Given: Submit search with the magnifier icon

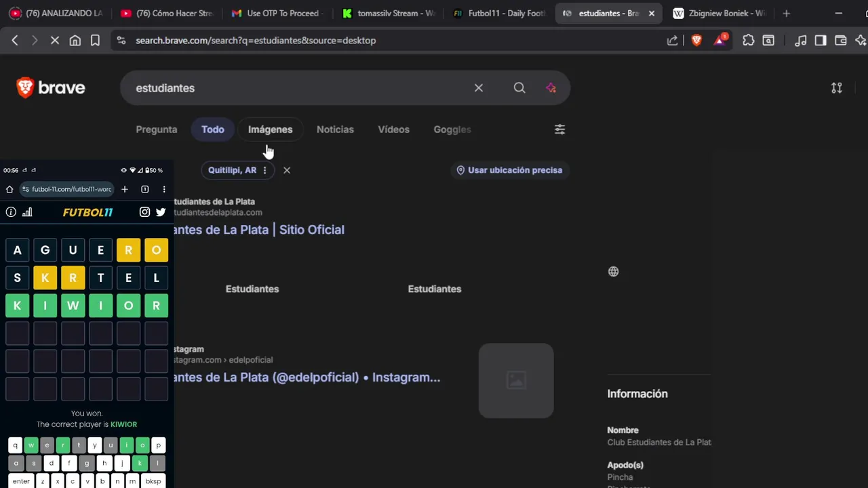Looking at the screenshot, I should (x=519, y=88).
